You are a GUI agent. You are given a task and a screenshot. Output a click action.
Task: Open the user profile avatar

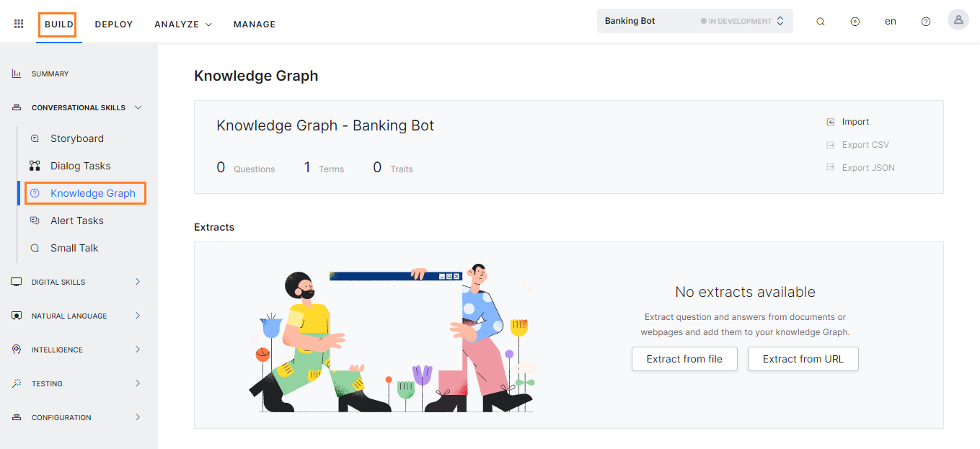click(958, 19)
